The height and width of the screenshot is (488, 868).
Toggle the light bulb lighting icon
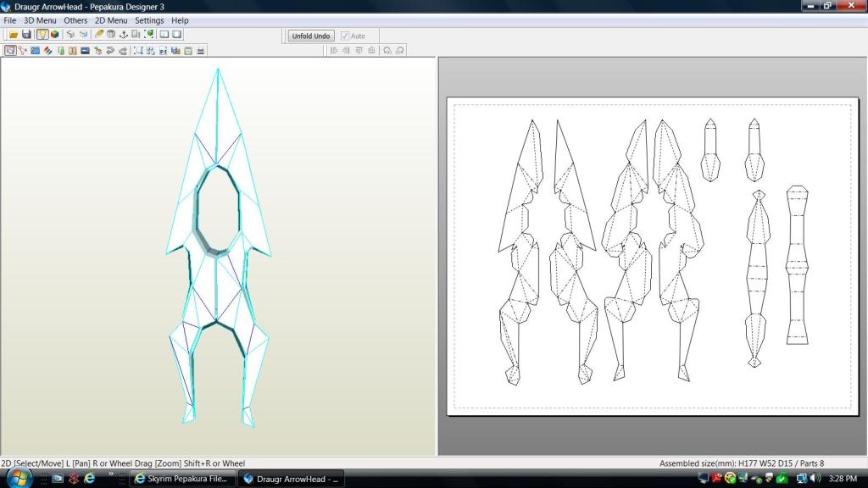[42, 34]
